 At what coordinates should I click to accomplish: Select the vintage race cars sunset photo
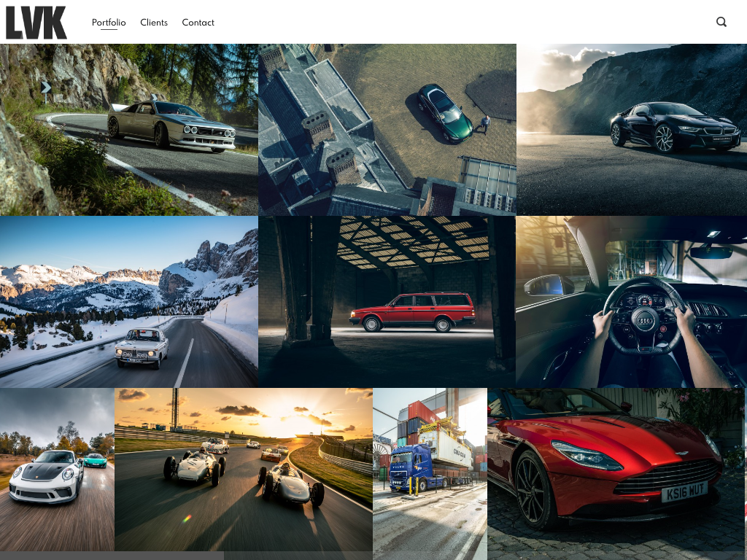click(244, 470)
